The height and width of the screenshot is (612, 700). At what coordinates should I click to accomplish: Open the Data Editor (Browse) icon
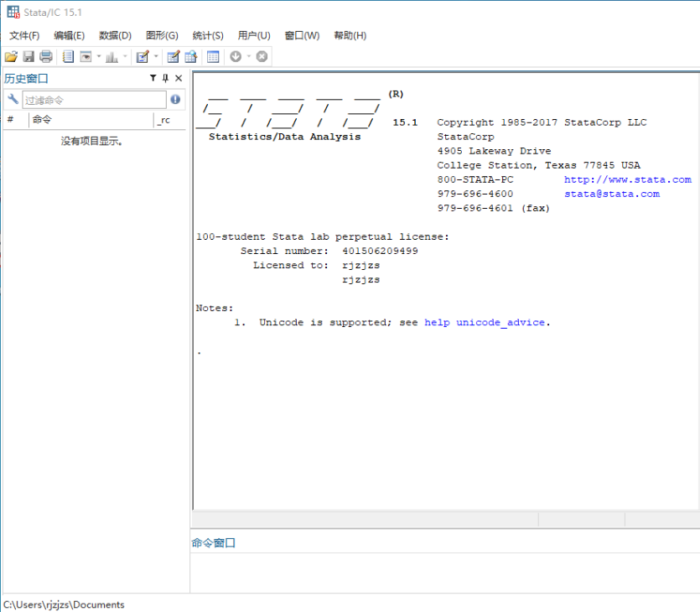pos(192,56)
